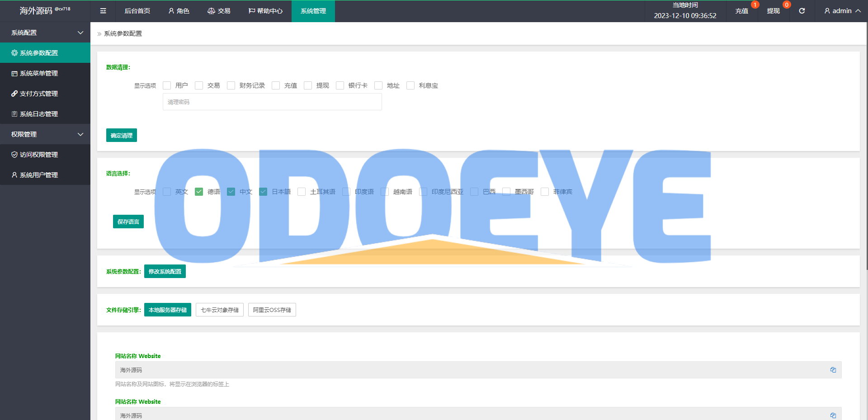Viewport: 868px width, 420px height.
Task: Check the 银行卡 checkbox
Action: coord(340,85)
